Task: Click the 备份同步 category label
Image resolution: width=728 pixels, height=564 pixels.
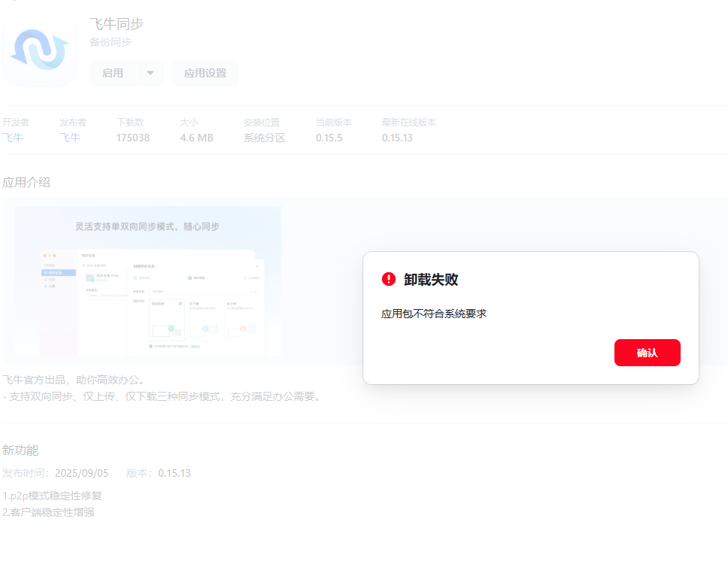Action: pyautogui.click(x=111, y=42)
